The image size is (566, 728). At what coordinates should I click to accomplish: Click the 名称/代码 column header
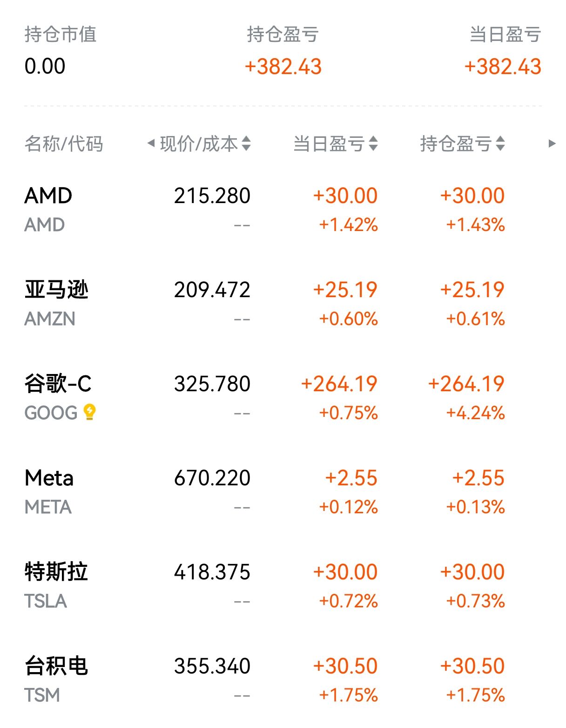click(x=64, y=143)
